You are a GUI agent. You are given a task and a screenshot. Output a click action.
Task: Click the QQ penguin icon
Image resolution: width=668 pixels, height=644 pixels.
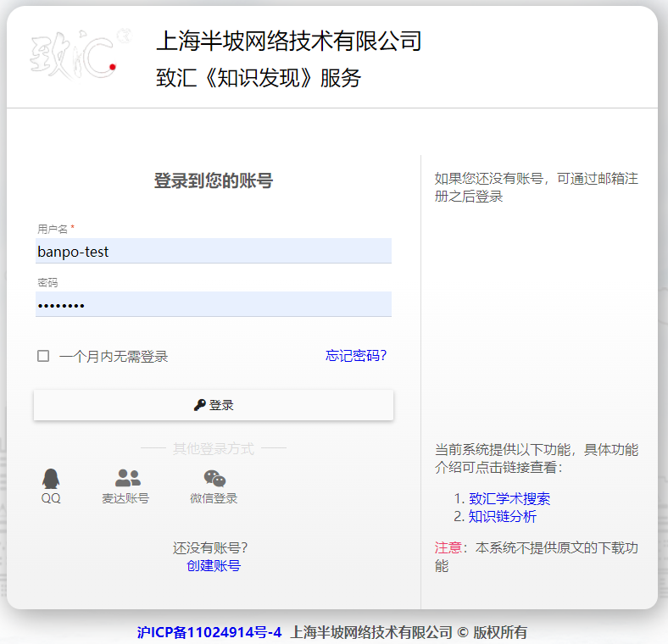(51, 479)
